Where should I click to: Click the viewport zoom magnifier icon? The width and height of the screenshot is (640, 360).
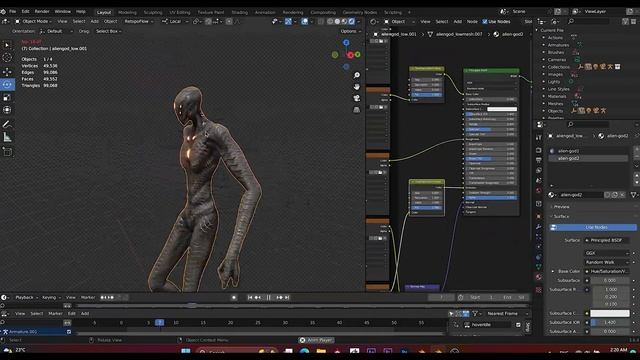(356, 76)
